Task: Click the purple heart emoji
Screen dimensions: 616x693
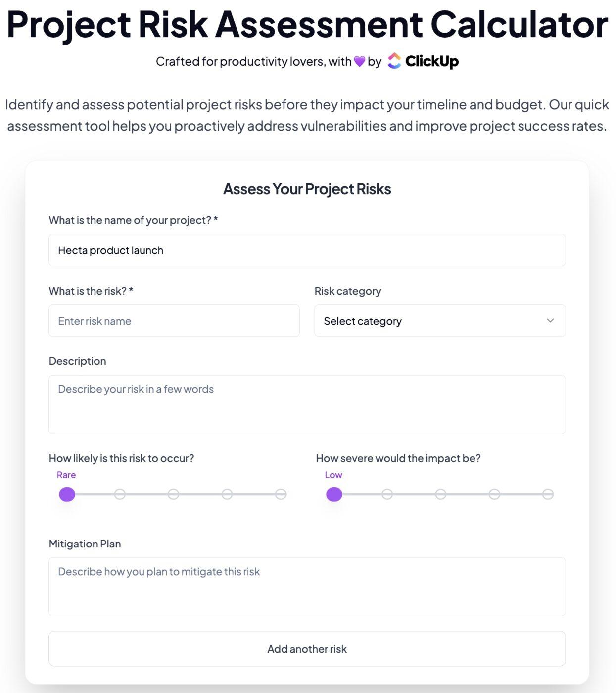Action: (x=360, y=61)
